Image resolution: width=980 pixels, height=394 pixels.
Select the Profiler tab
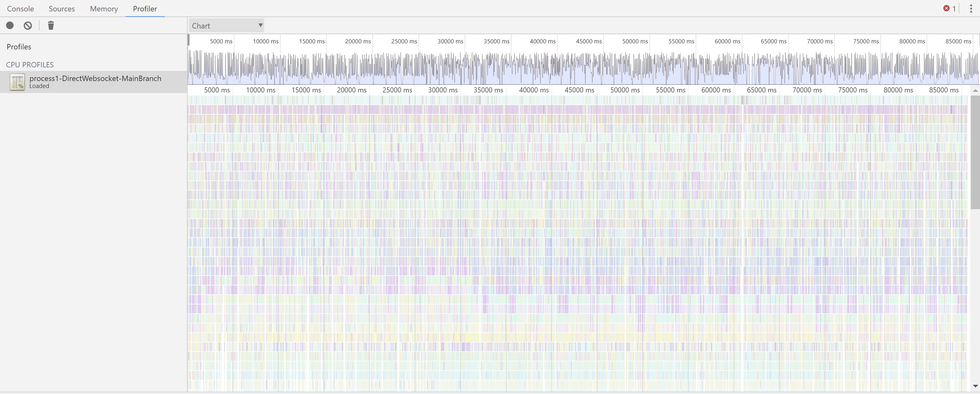[x=145, y=8]
